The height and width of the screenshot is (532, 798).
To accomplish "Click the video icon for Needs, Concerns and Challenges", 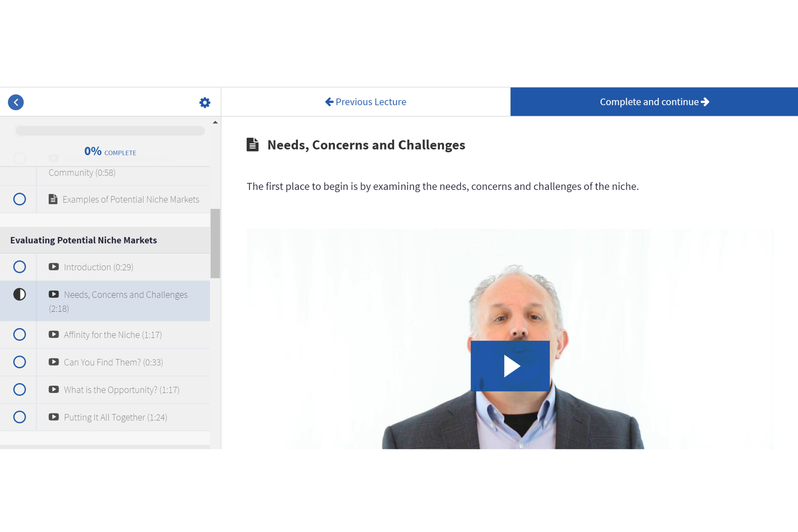I will (53, 294).
